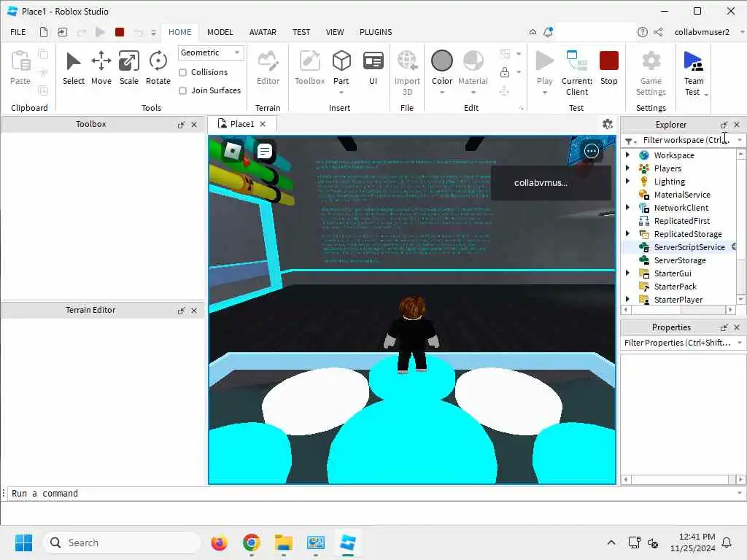
Task: Use the Rotate tool
Action: pos(158,68)
